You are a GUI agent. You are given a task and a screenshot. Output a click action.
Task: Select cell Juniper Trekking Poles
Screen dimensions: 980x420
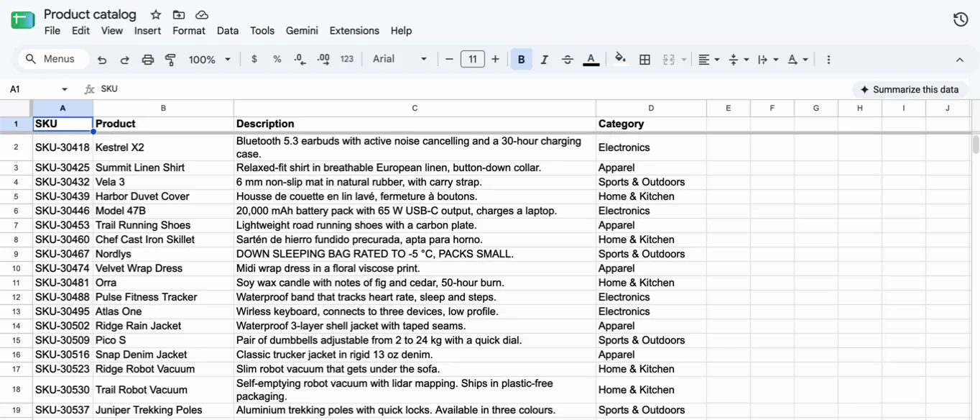[163, 410]
